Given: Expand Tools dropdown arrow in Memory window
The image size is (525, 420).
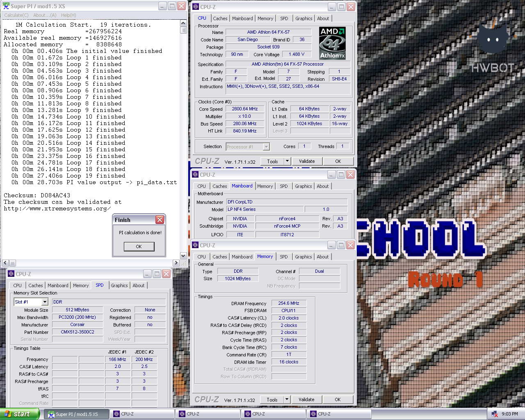Looking at the screenshot, I should click(x=287, y=399).
